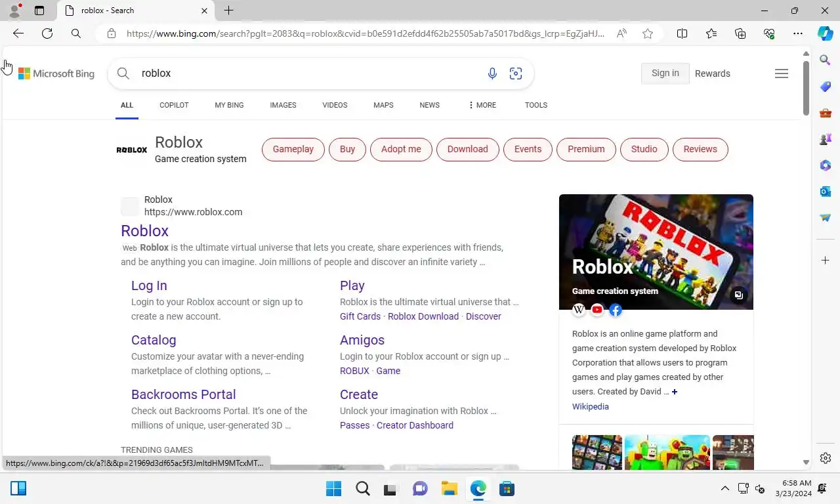
Task: Open Bing hamburger menu
Action: [x=782, y=73]
